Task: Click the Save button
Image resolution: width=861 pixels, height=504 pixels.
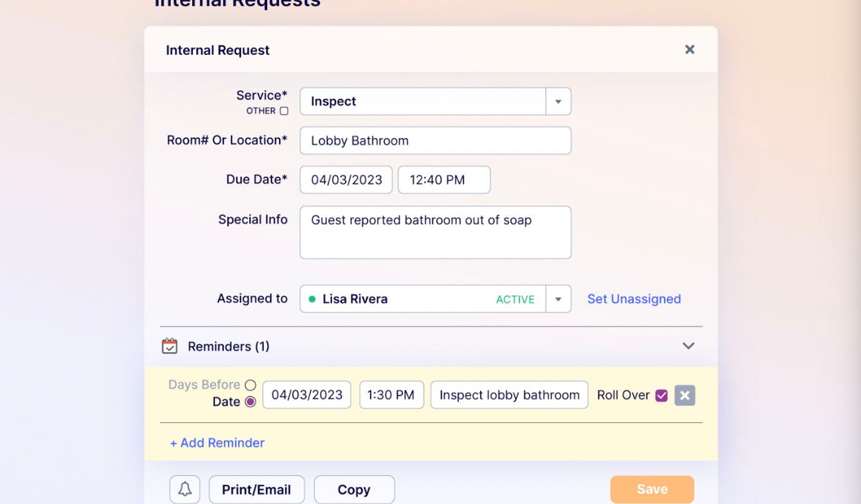Action: coord(652,489)
